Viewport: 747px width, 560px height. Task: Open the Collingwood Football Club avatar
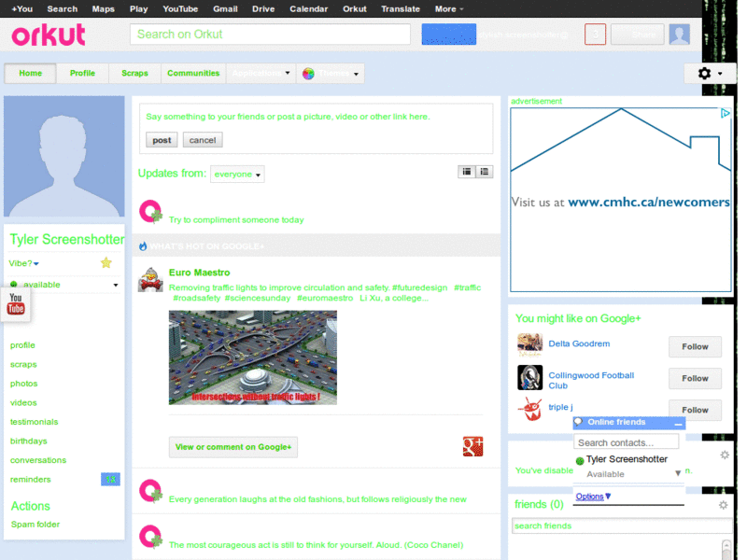click(529, 378)
